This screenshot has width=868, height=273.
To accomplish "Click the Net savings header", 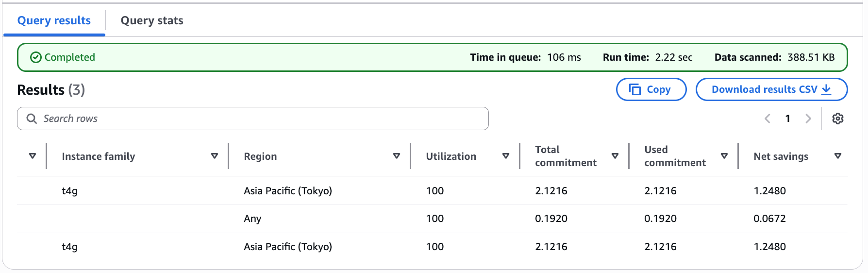I will (781, 156).
